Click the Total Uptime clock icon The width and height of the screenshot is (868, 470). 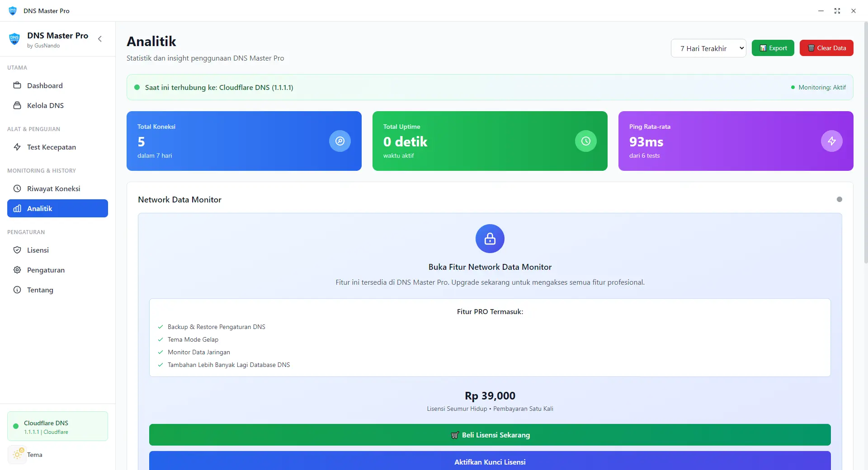(x=586, y=141)
